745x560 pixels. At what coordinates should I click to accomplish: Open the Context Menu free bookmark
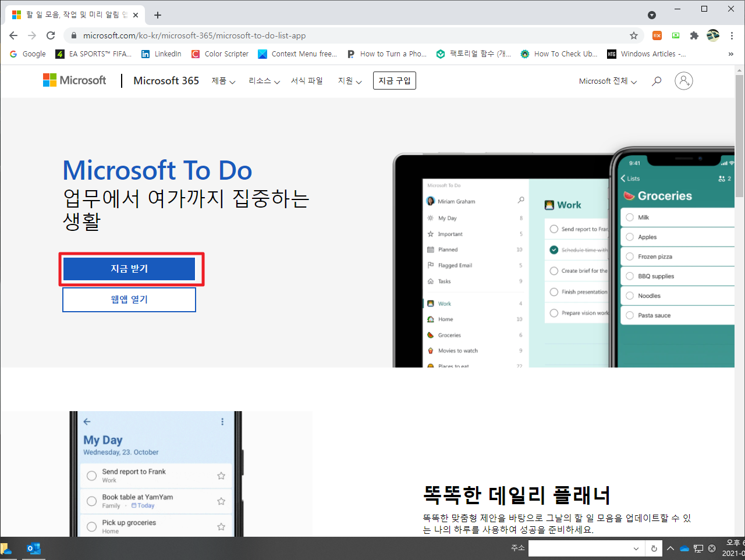point(298,54)
